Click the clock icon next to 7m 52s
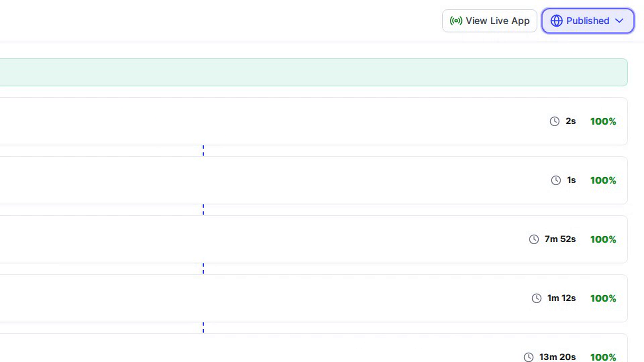The width and height of the screenshot is (644, 362). point(534,239)
